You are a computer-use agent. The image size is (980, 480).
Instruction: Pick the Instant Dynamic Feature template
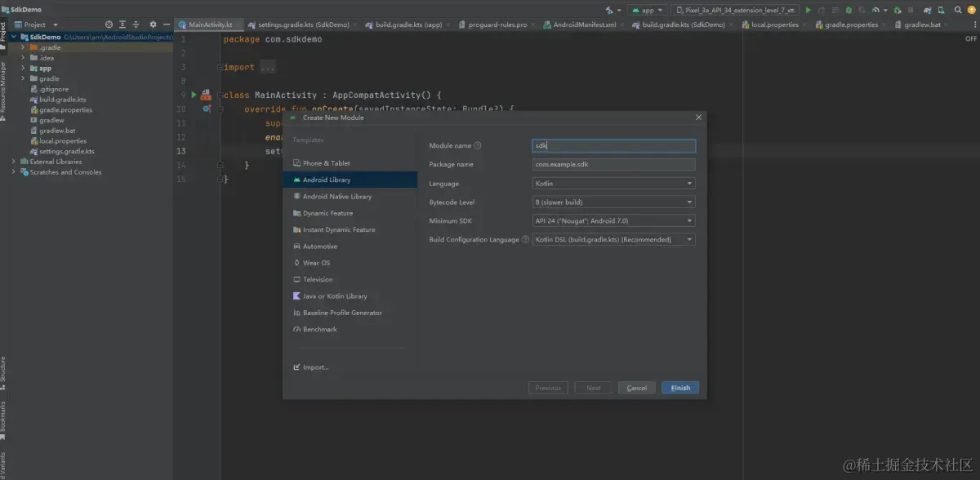pos(350,230)
